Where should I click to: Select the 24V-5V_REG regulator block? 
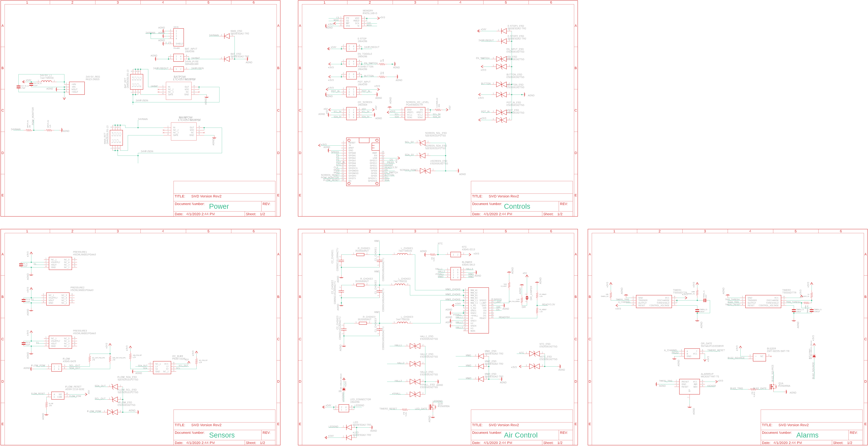[77, 88]
